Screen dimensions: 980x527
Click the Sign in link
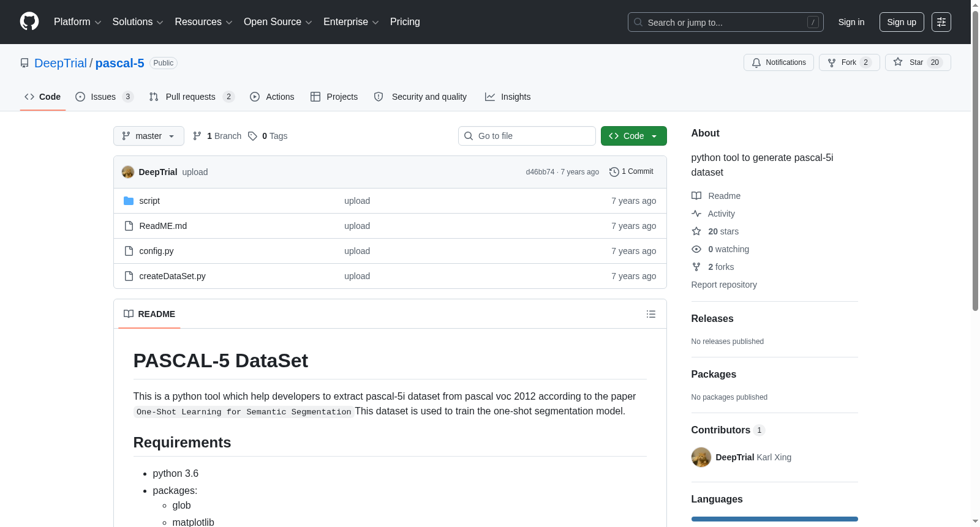coord(851,22)
